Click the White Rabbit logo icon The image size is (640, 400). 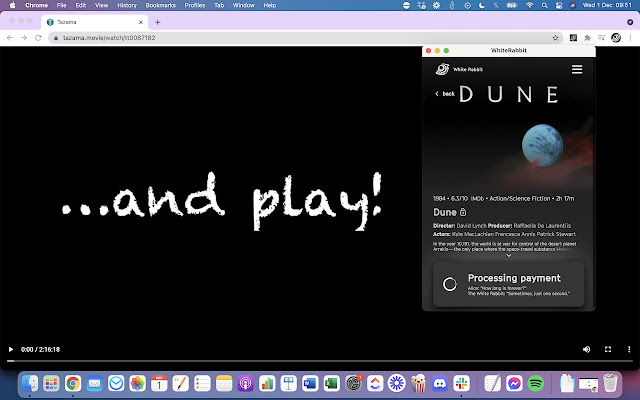(x=441, y=70)
